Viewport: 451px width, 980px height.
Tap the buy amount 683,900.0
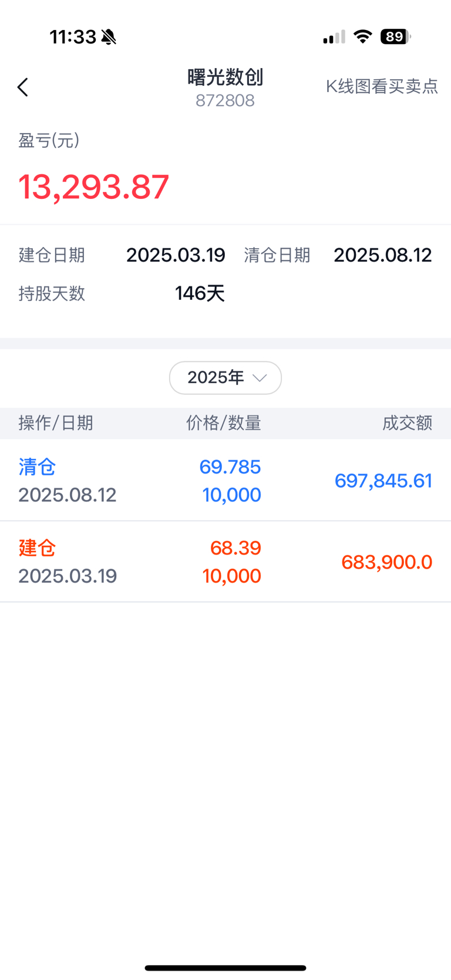tap(387, 562)
